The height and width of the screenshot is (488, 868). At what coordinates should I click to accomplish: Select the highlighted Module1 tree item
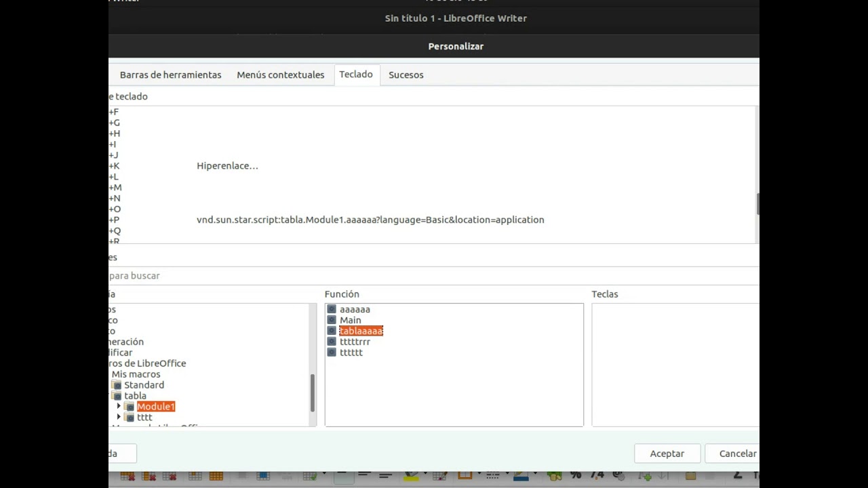coord(156,407)
